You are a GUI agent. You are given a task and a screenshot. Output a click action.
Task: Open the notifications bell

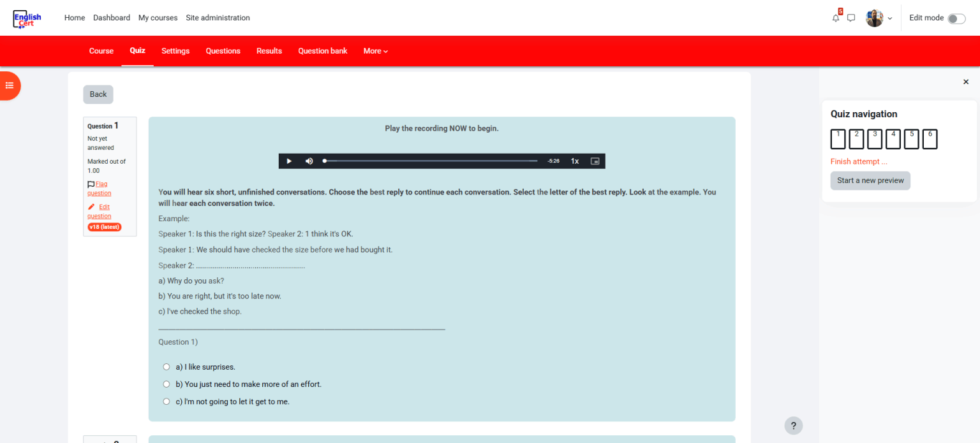point(836,18)
